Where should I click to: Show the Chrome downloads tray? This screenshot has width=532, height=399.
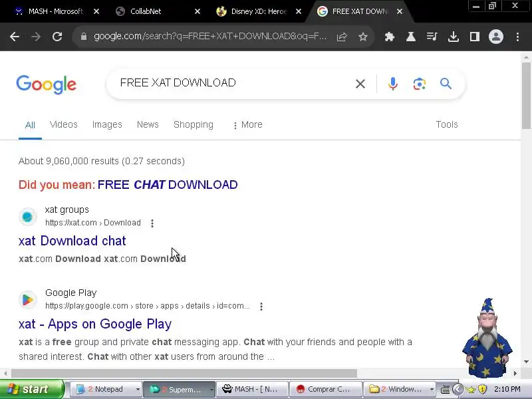click(x=454, y=37)
